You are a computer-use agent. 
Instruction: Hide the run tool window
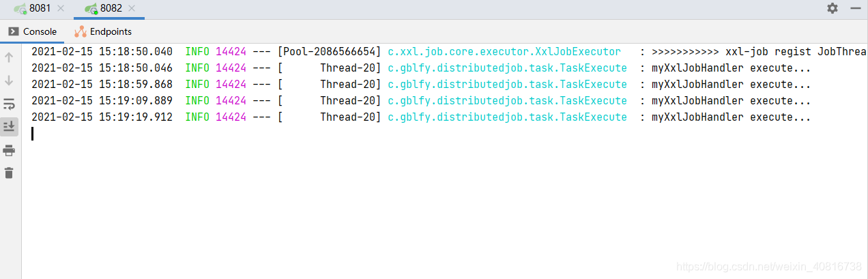(x=856, y=8)
